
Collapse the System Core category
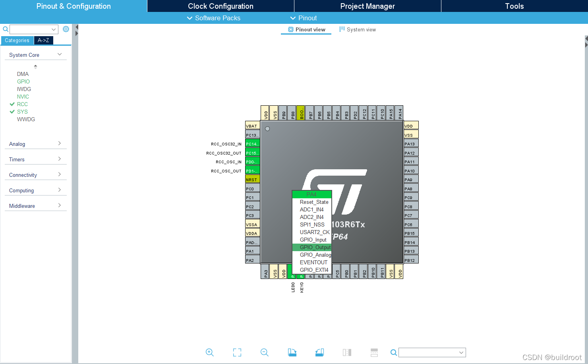coord(60,54)
